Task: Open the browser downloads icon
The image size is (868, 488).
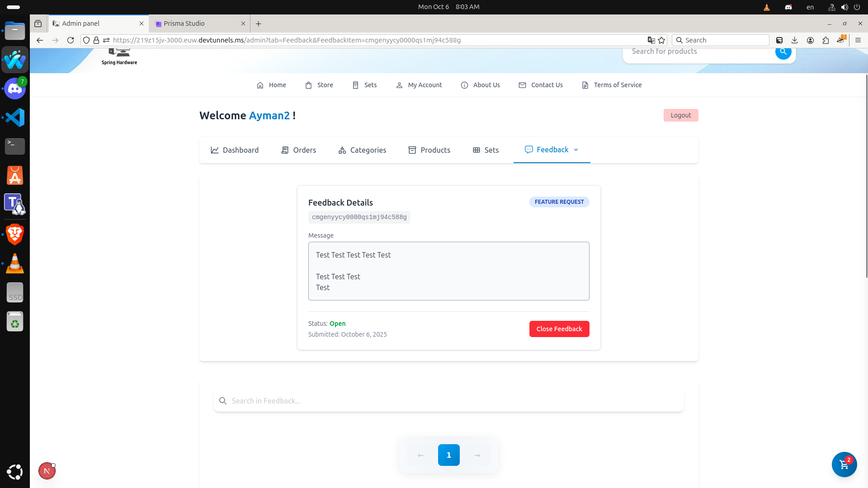Action: click(x=795, y=40)
